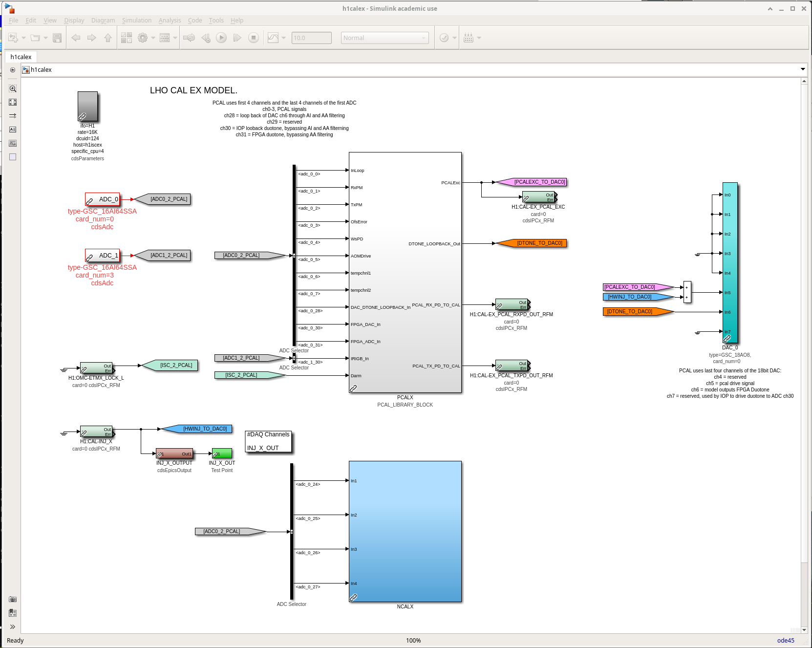This screenshot has width=812, height=648.
Task: Click the simulation stop time field
Action: coord(311,38)
